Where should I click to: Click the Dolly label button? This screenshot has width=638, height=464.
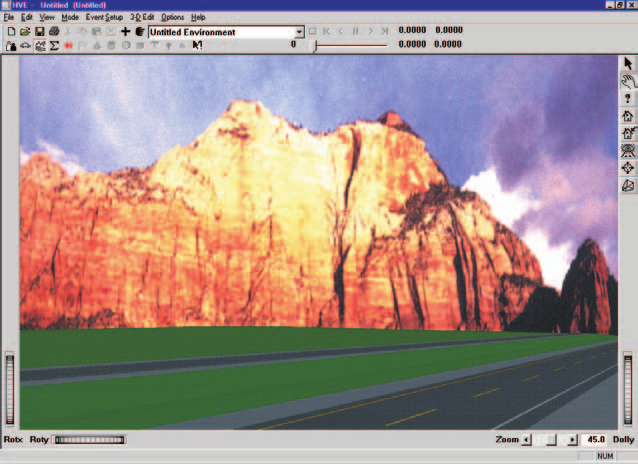623,440
